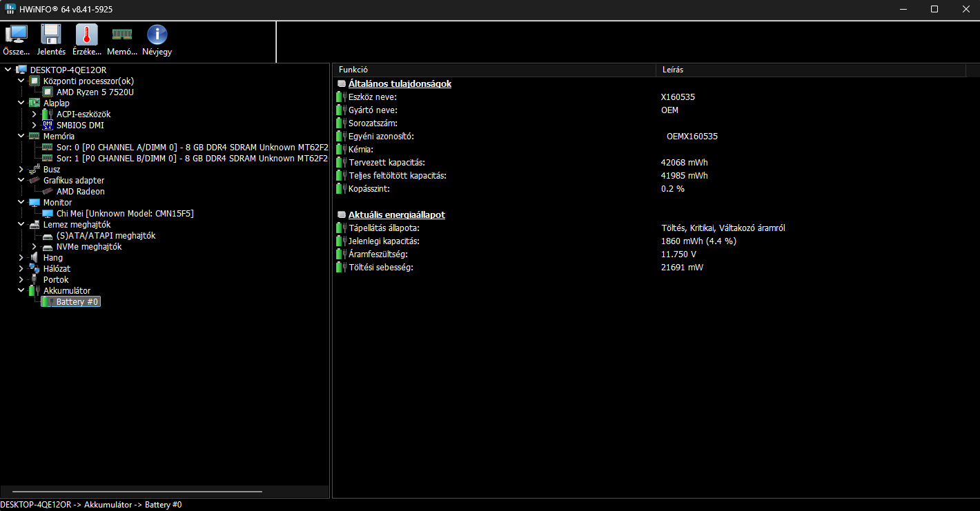Click the charging rate value 21691 mW

pos(683,268)
